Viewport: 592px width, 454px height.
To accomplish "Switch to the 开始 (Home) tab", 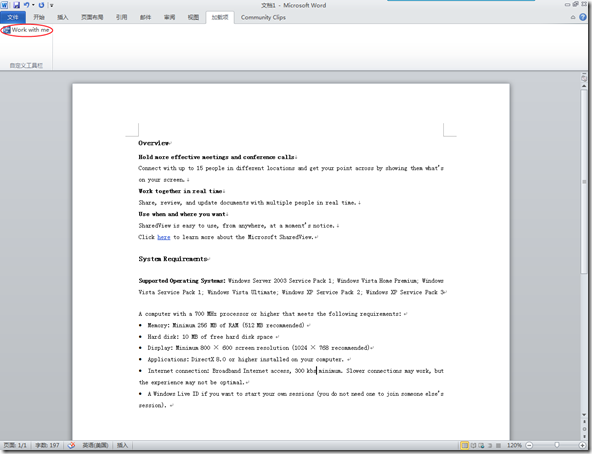I will pyautogui.click(x=39, y=17).
